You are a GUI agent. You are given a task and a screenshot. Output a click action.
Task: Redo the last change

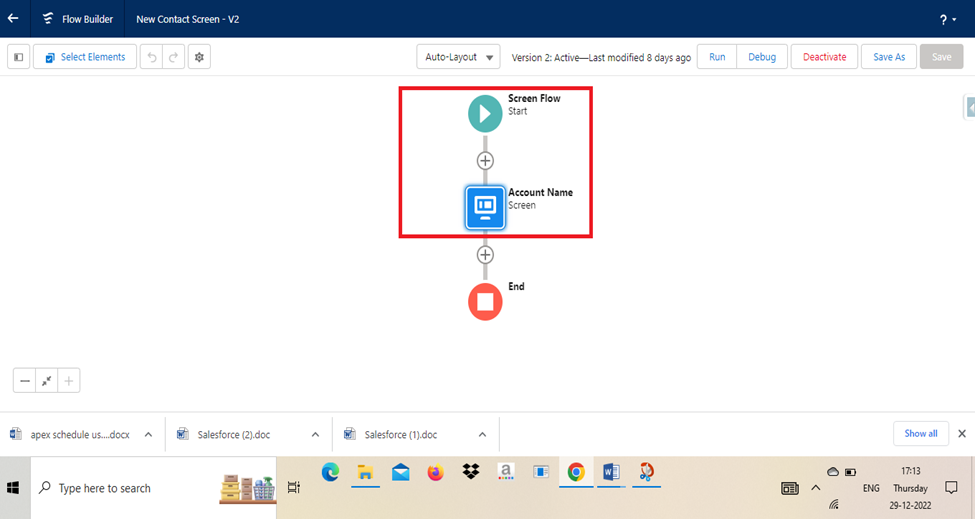pos(173,57)
